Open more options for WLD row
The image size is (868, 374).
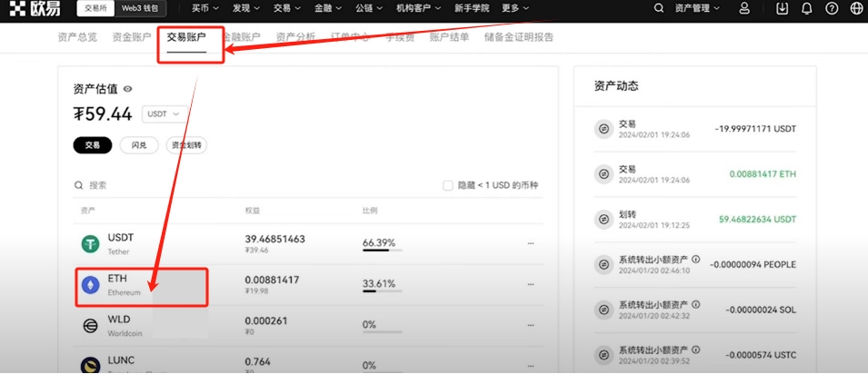point(531,325)
